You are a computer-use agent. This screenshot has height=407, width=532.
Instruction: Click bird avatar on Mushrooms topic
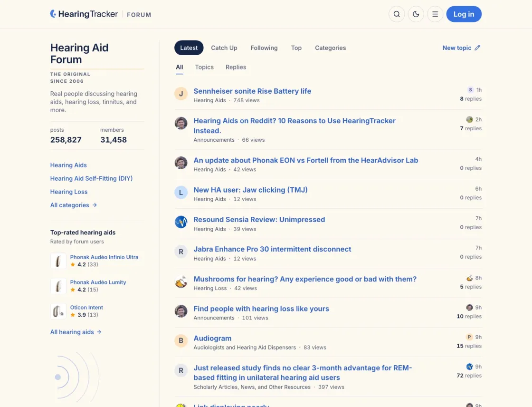coord(181,281)
